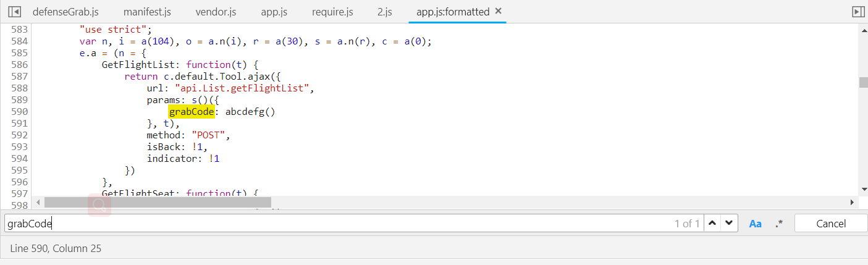
Task: Open the require.js tab
Action: coord(332,12)
